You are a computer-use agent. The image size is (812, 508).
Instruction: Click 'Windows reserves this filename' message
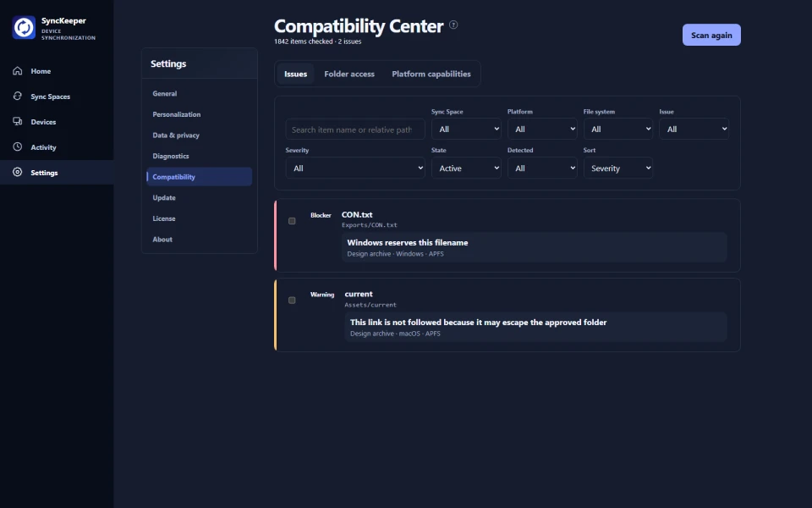pyautogui.click(x=408, y=242)
